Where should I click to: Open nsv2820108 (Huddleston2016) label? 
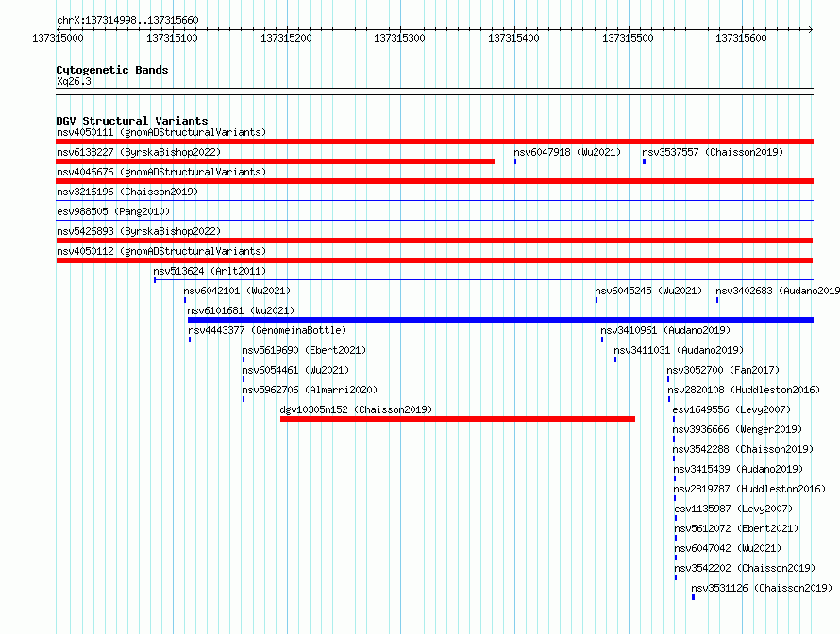coord(744,390)
